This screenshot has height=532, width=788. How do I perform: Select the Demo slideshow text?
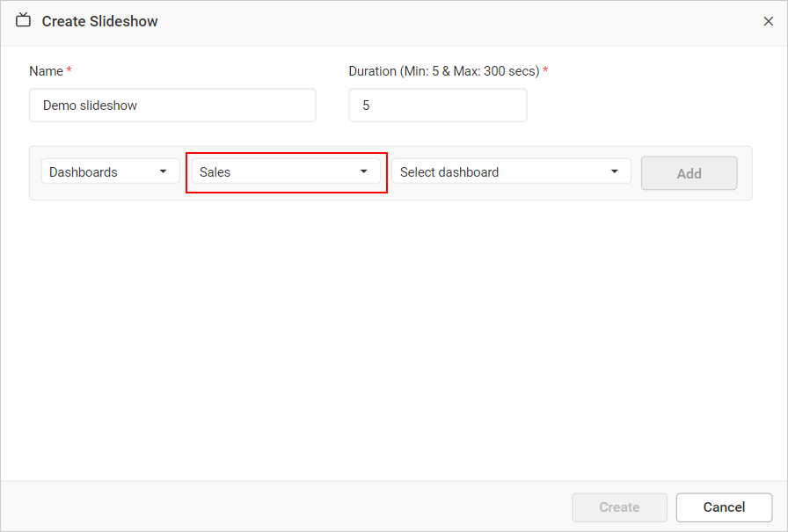[x=91, y=105]
